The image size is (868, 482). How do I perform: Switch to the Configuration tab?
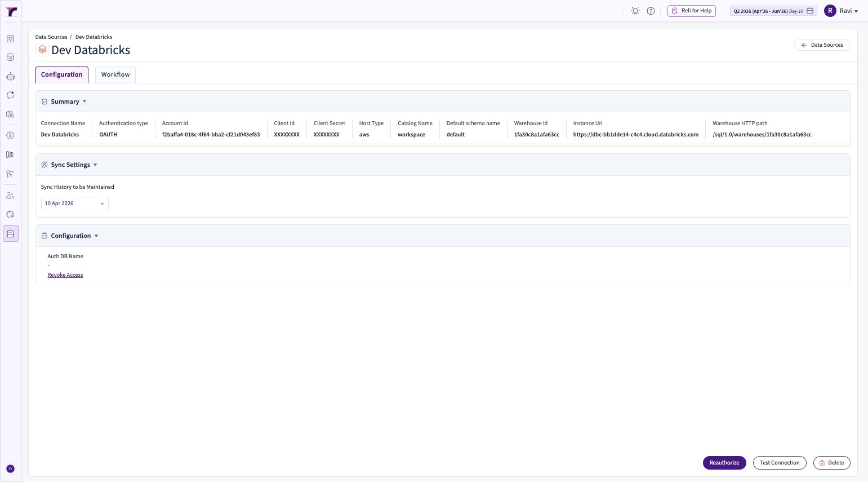click(x=62, y=74)
